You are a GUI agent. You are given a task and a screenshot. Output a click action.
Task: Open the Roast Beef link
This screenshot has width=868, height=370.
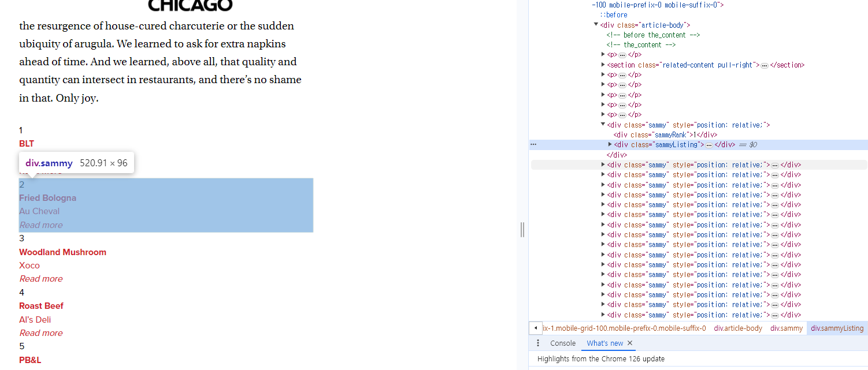pyautogui.click(x=41, y=306)
